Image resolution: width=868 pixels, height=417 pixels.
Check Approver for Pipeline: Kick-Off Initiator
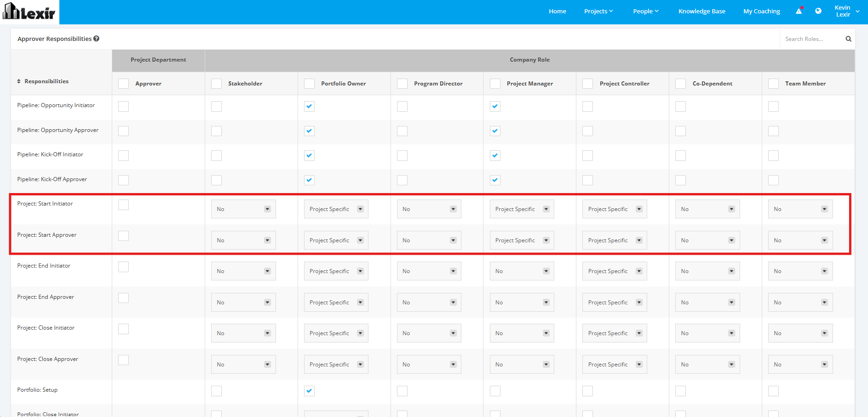click(x=123, y=155)
